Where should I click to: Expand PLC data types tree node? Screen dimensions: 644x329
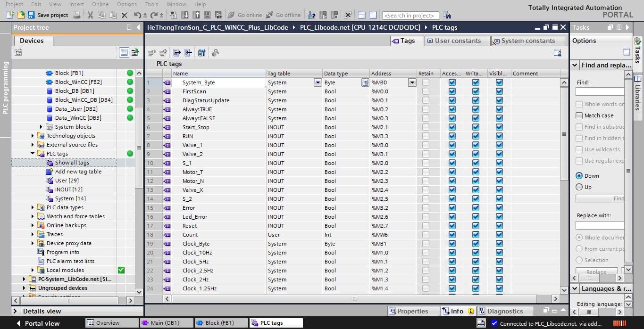tap(33, 207)
